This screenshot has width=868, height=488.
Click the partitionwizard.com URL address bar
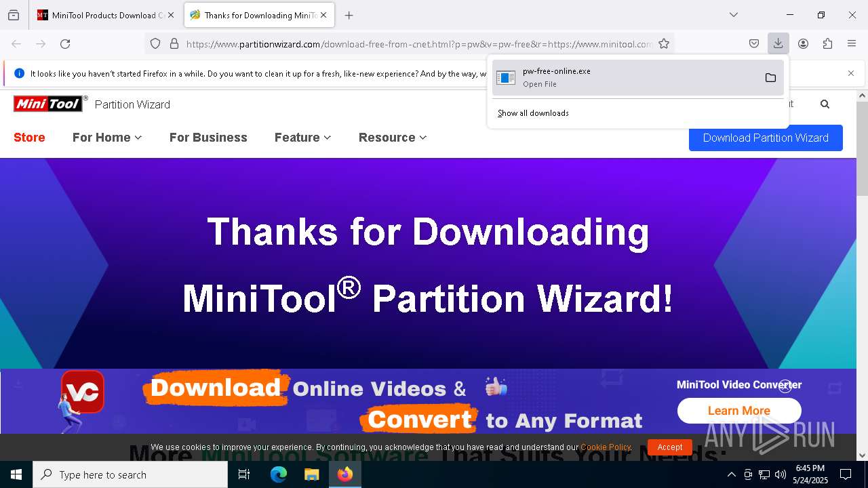point(418,44)
